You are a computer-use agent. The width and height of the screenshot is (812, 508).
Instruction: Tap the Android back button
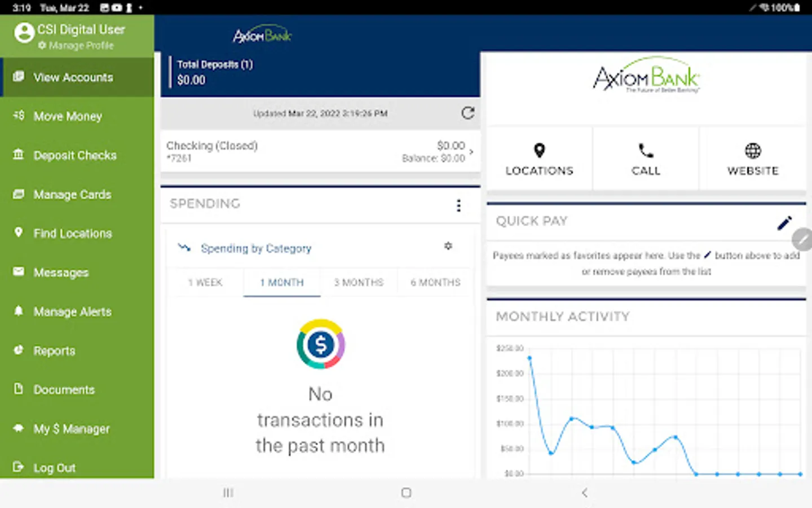click(585, 493)
